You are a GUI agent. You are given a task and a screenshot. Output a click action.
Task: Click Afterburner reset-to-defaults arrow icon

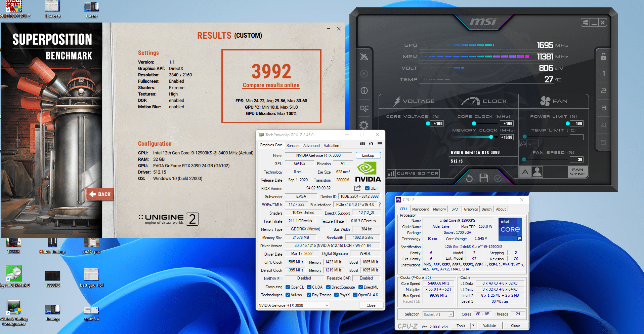(469, 178)
